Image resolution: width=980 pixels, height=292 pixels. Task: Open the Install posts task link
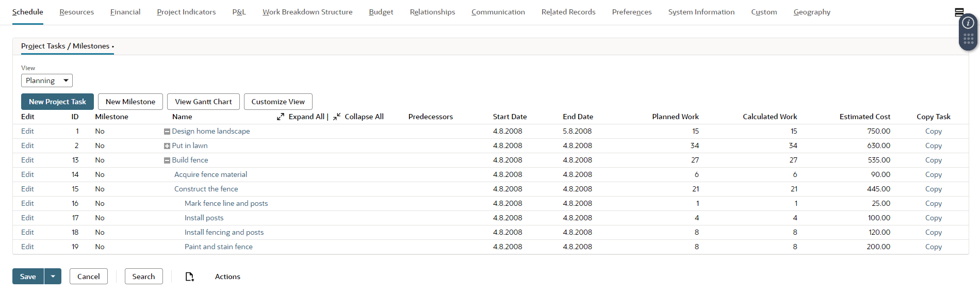(204, 218)
